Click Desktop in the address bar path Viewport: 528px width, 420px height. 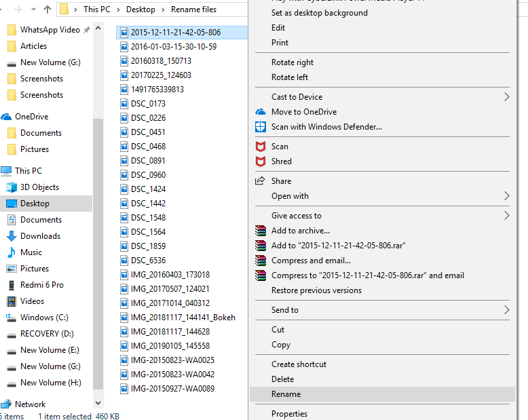140,9
